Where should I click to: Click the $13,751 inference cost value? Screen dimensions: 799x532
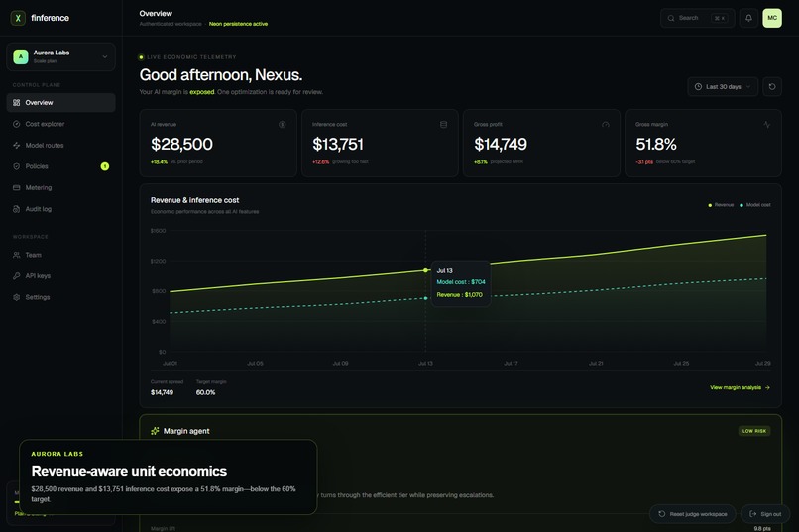[338, 144]
